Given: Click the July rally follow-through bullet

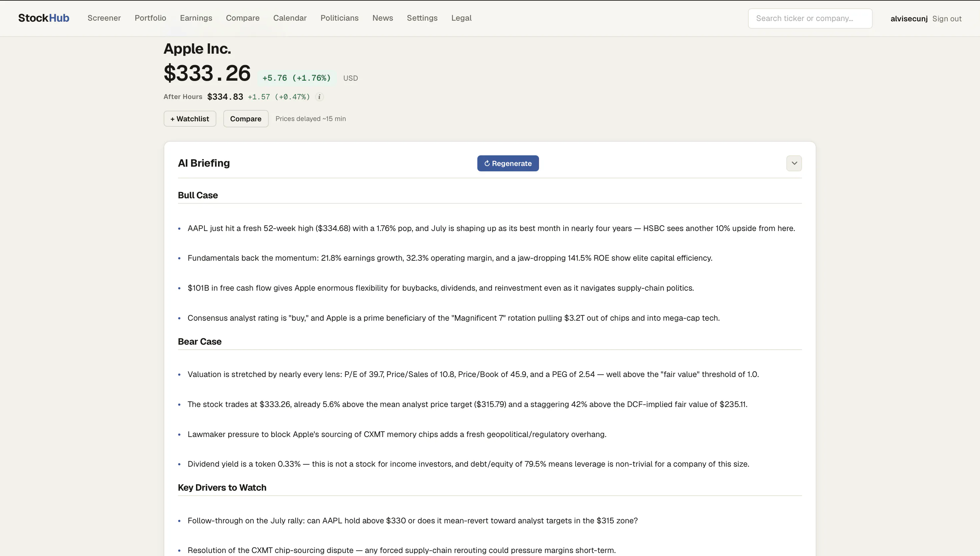Looking at the screenshot, I should (x=412, y=521).
